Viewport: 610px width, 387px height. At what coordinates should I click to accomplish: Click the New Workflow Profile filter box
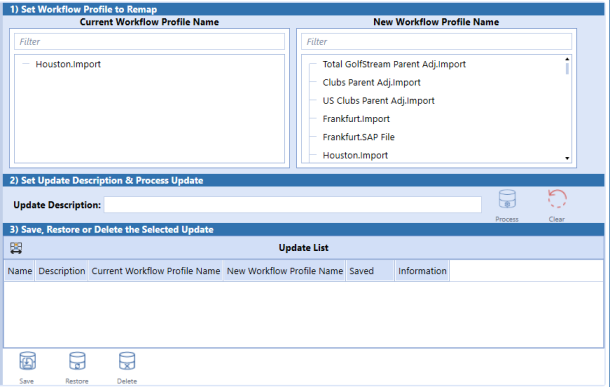436,42
